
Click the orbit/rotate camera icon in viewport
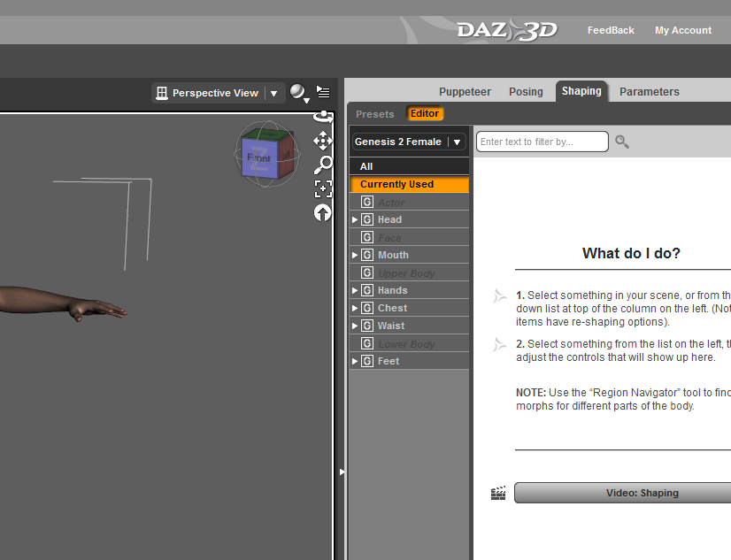(323, 117)
